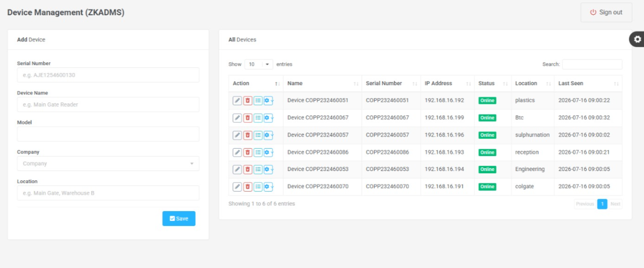
Task: Open the Company dropdown
Action: [x=108, y=163]
